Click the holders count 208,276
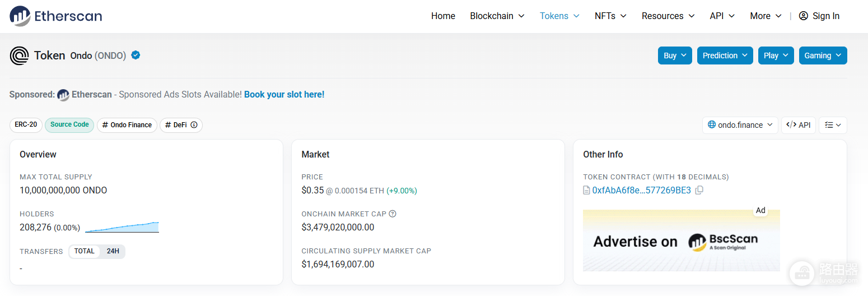This screenshot has height=296, width=868. pyautogui.click(x=35, y=227)
